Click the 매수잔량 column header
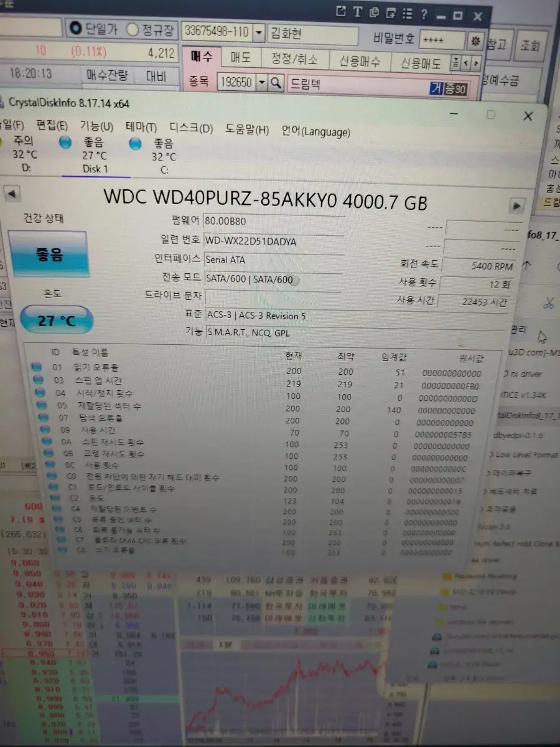Screen dimensions: 560x747 106,76
